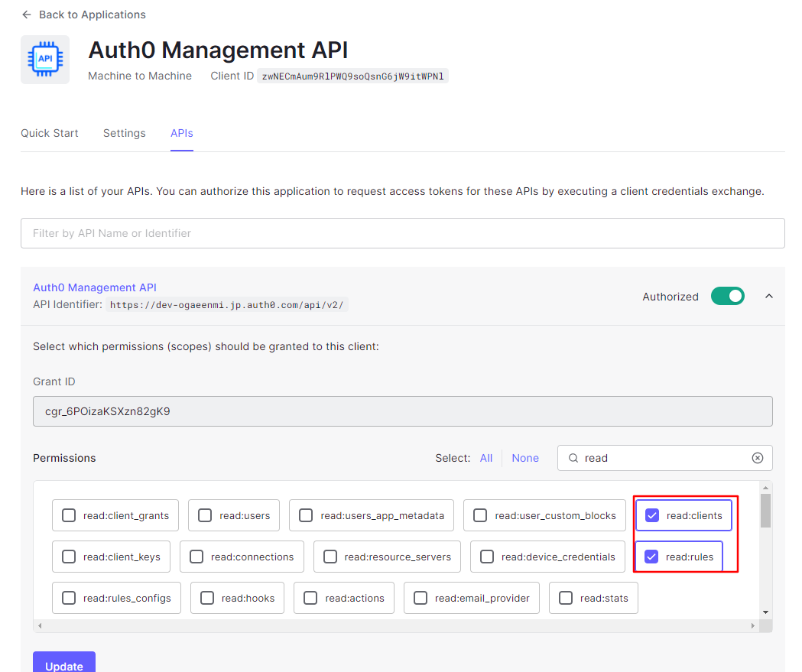Screen dimensions: 802x672
Task: Click the Update button
Action: coord(64,663)
